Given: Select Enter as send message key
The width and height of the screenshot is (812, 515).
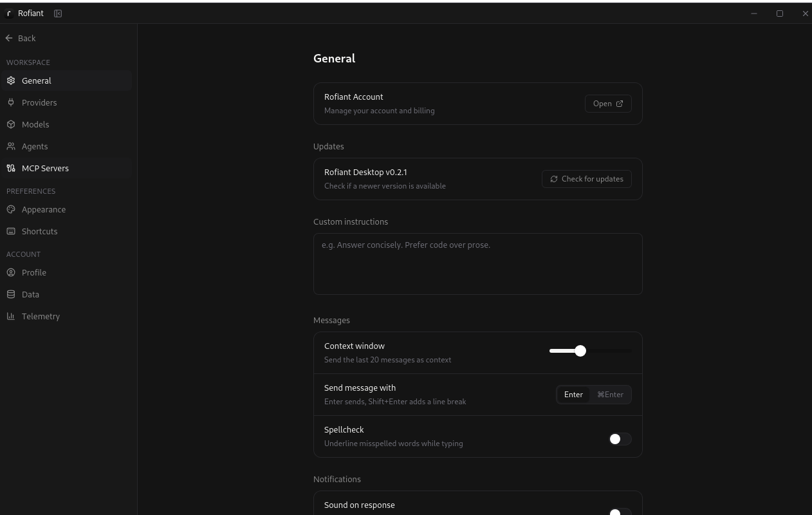Looking at the screenshot, I should [x=573, y=395].
